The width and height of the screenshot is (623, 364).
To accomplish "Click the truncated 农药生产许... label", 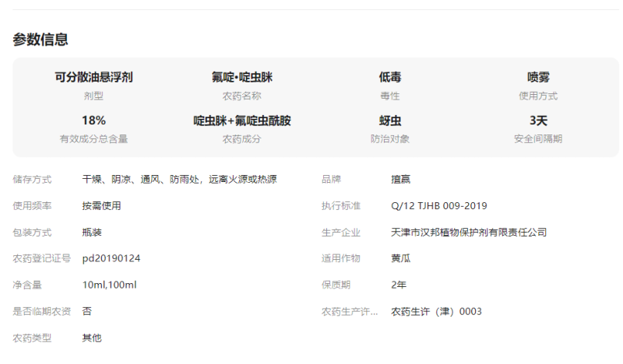I will coord(350,312).
